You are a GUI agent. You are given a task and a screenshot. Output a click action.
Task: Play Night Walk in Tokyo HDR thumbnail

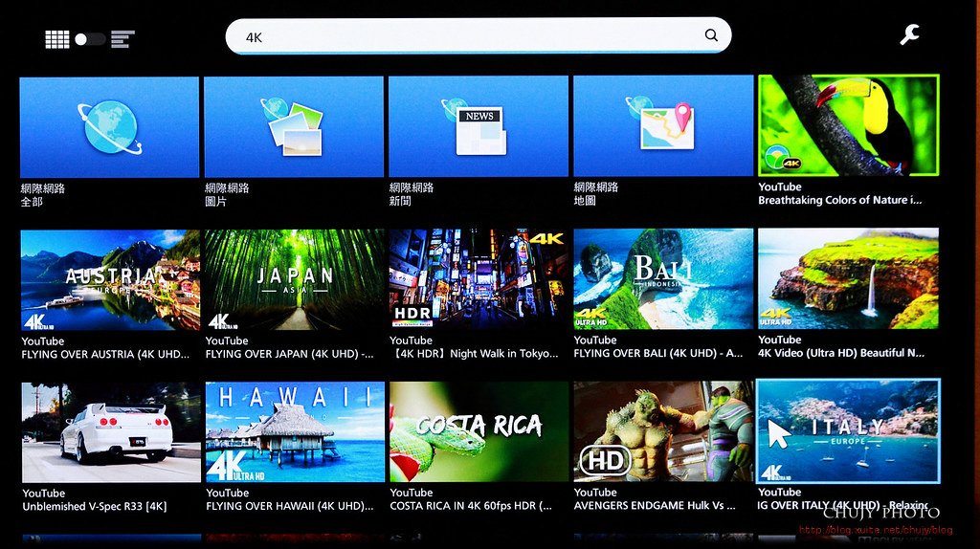[x=479, y=278]
